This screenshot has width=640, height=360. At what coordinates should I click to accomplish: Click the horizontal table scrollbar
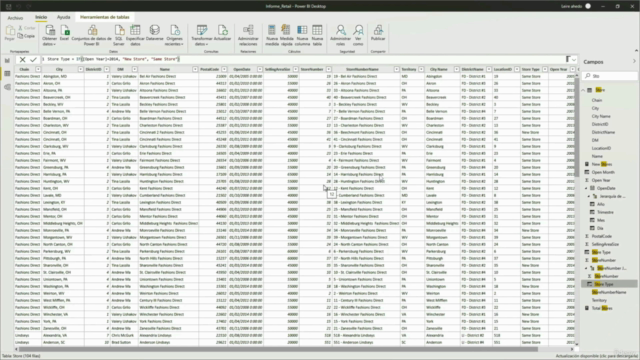278,349
